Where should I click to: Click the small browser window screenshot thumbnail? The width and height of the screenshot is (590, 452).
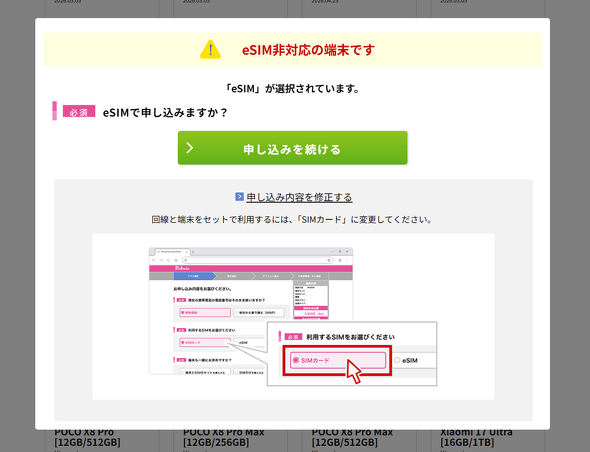pyautogui.click(x=251, y=311)
